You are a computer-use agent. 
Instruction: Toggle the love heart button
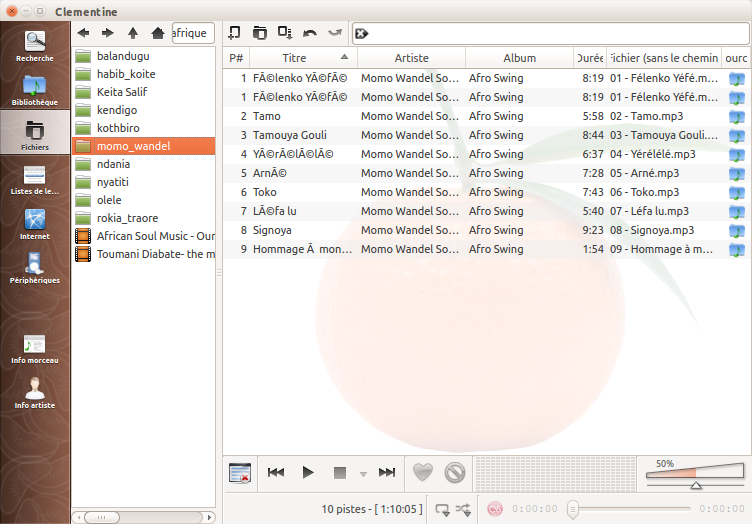[x=423, y=473]
